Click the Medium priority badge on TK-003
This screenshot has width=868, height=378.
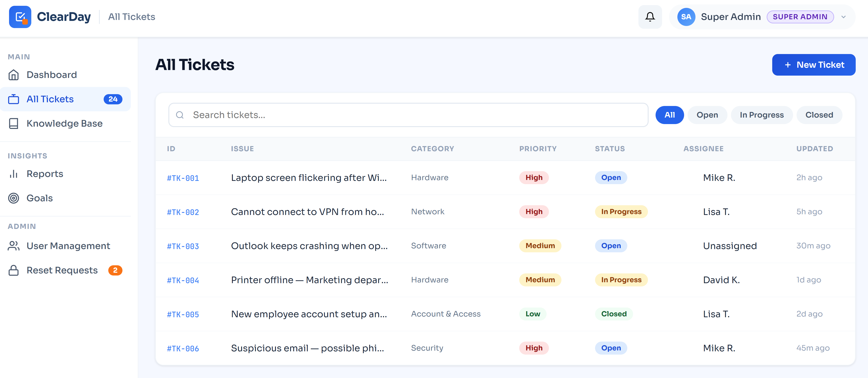pos(540,246)
